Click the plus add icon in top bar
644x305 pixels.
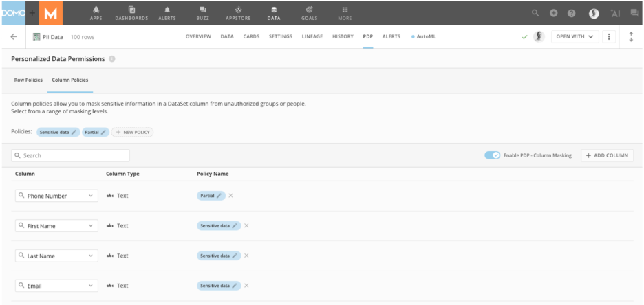pyautogui.click(x=554, y=13)
